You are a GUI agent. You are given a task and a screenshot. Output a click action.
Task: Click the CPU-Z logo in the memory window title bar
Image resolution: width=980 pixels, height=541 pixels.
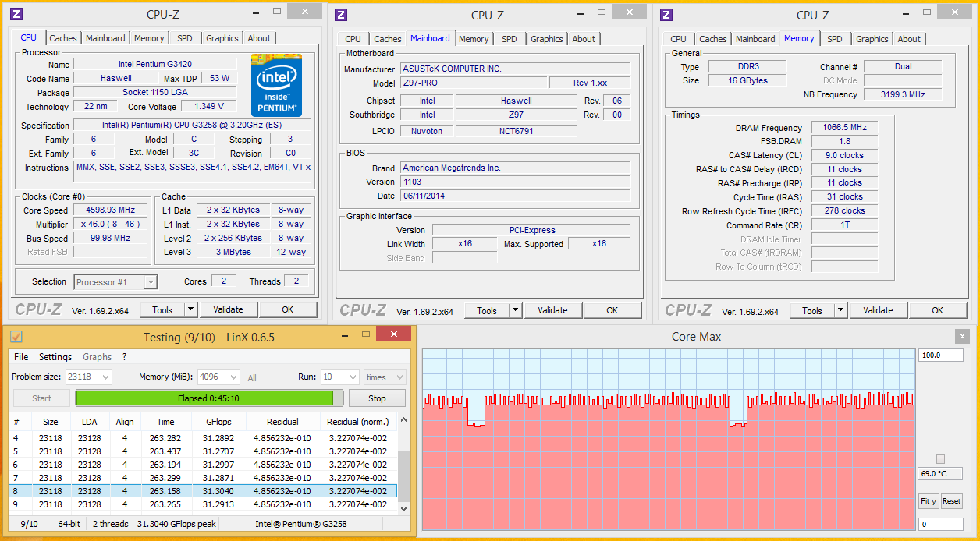pos(666,14)
